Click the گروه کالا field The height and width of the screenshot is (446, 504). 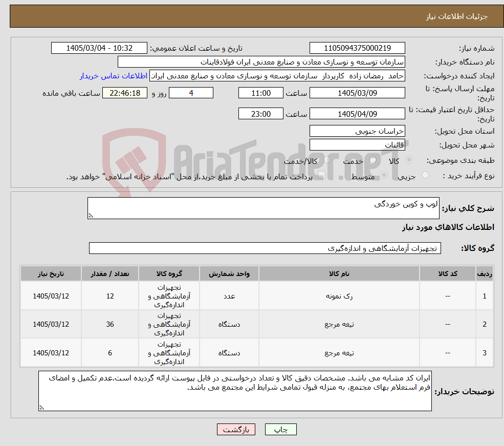tap(265, 248)
